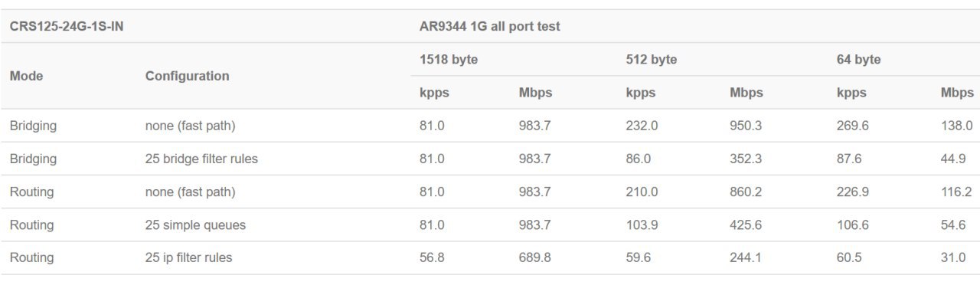
Task: Click the 269.6 kpps value
Action: coord(852,126)
